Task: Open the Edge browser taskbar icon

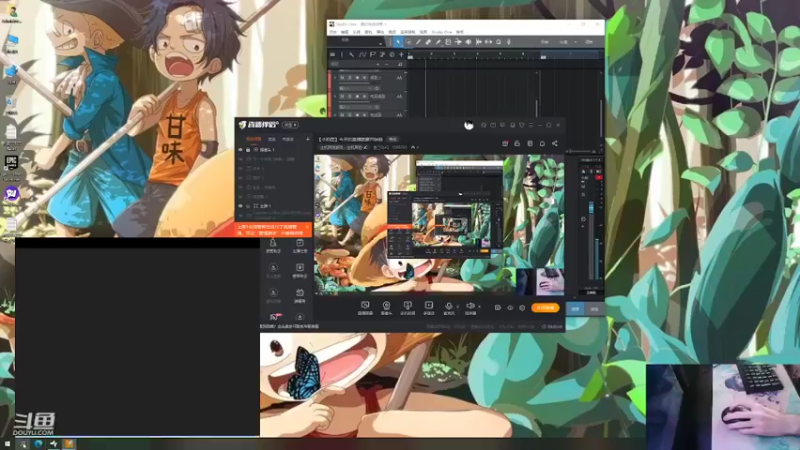Action: tap(38, 444)
